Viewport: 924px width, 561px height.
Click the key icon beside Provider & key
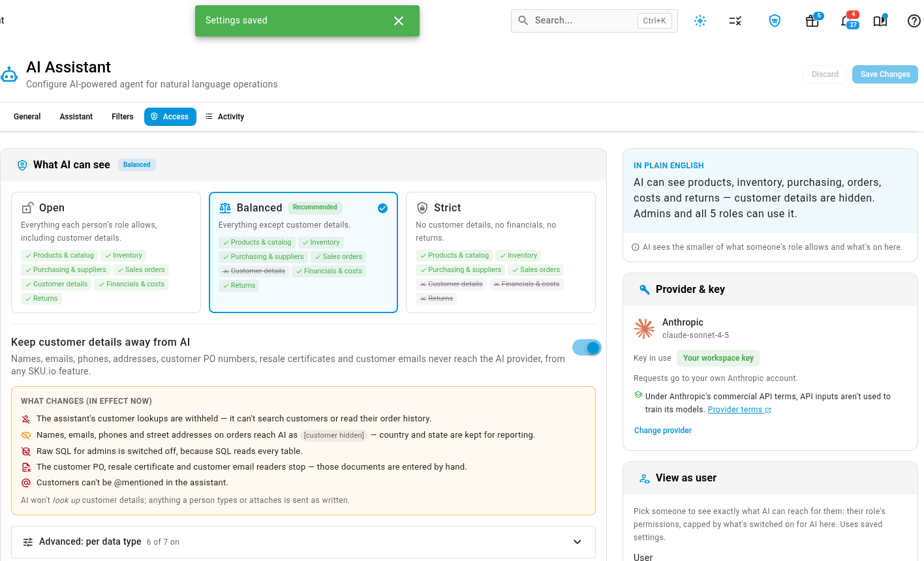point(644,290)
